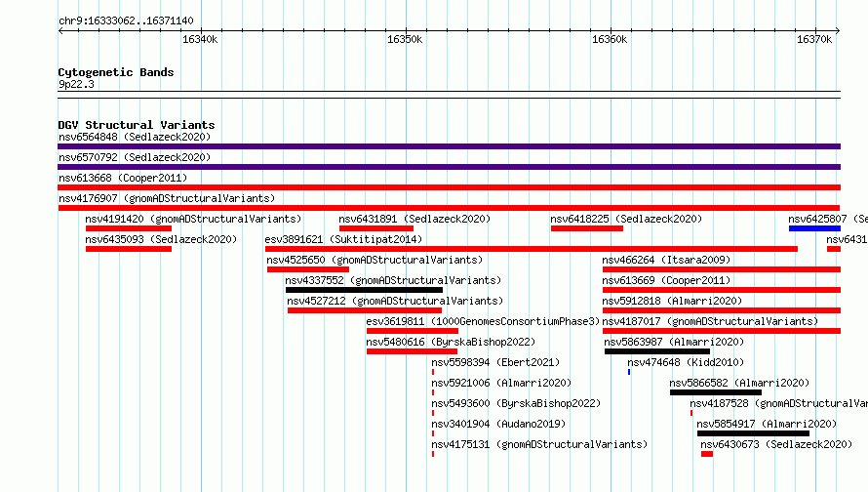Click nsv4191420 gnomADStructuralVariants label
Image resolution: width=868 pixels, height=492 pixels.
[x=193, y=219]
